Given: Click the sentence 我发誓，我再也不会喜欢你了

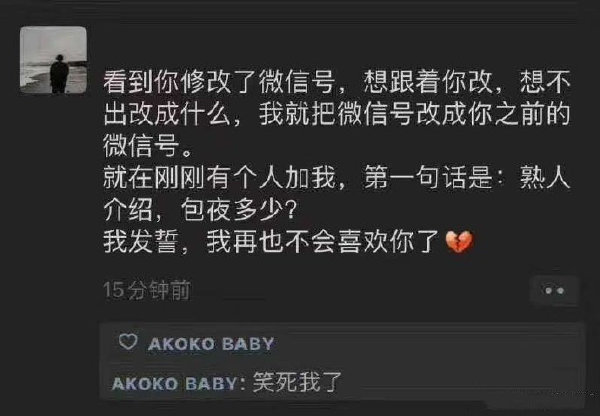Looking at the screenshot, I should pos(271,242).
